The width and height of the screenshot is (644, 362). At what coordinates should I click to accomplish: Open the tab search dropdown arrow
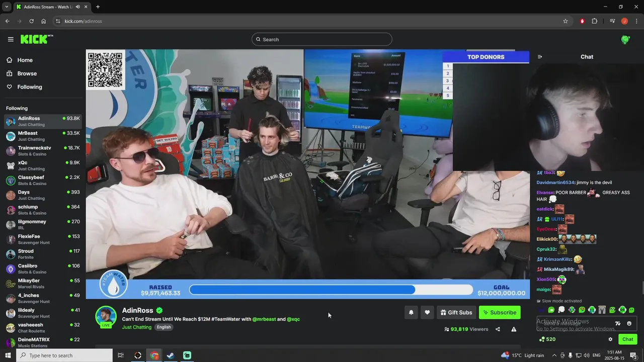7,7
